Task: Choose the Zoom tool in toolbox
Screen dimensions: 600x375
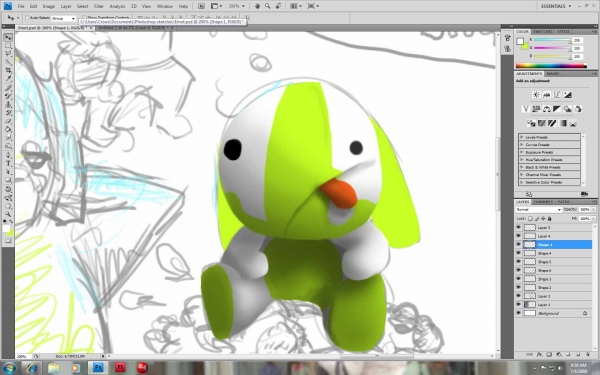Action: [x=8, y=214]
